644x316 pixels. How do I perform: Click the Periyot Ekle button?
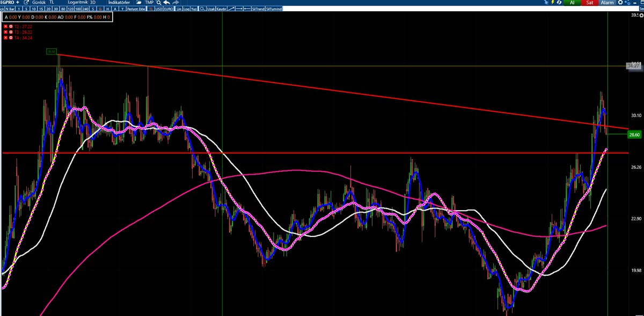click(136, 9)
